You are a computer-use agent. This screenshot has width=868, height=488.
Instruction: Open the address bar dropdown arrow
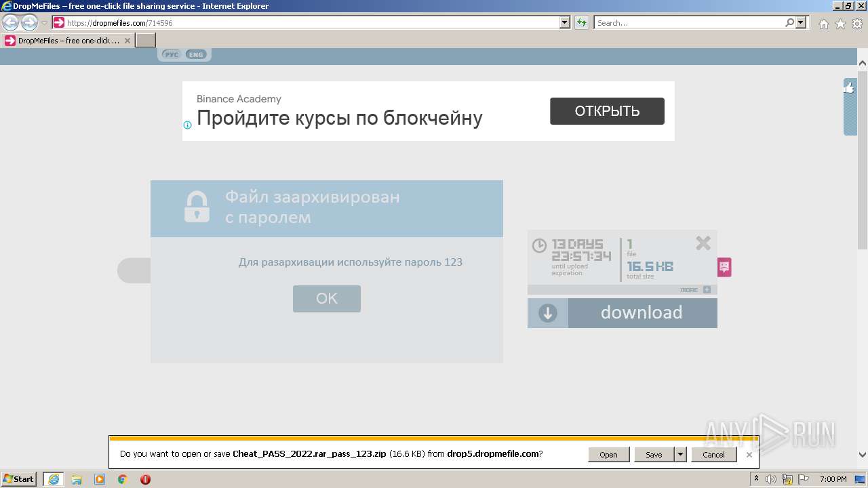tap(565, 22)
